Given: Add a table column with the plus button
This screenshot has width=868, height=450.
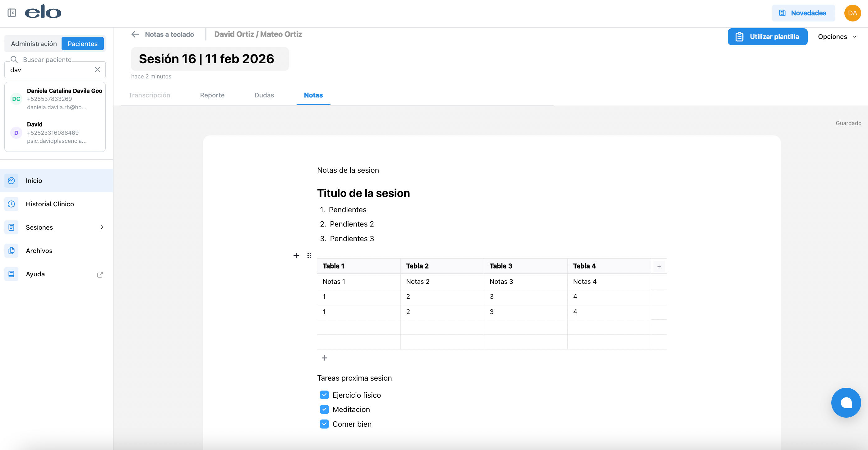Looking at the screenshot, I should [659, 266].
